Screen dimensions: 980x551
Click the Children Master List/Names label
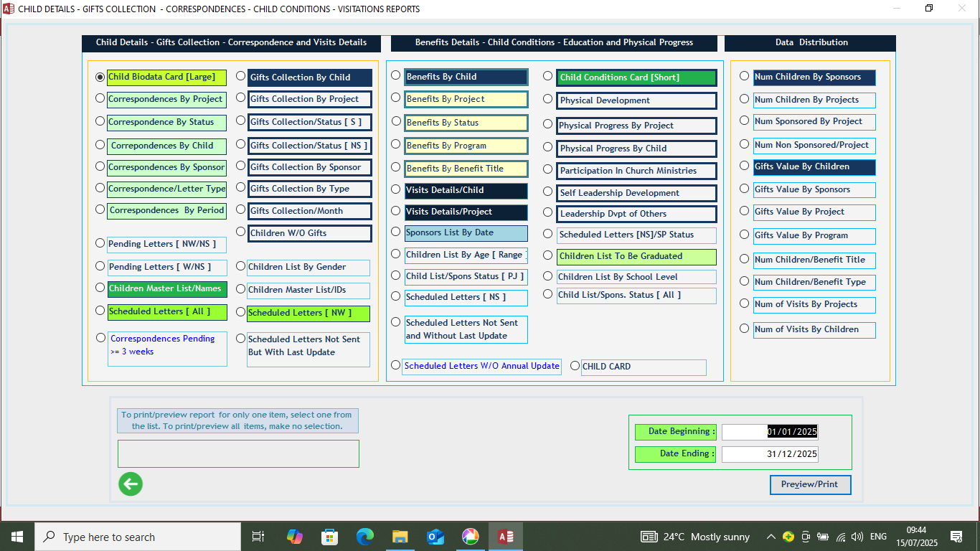coord(166,289)
